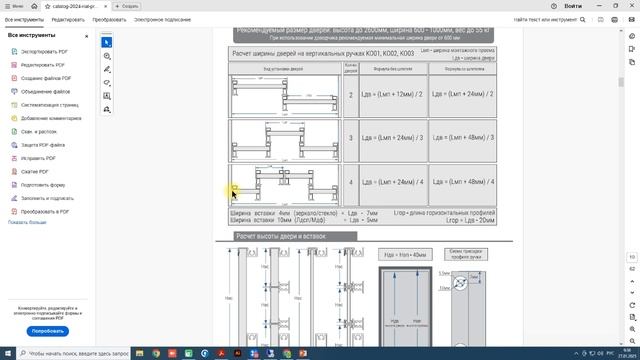Go to the Acrobat home screen icon
Screen dimensions: 640x360
(34, 6)
